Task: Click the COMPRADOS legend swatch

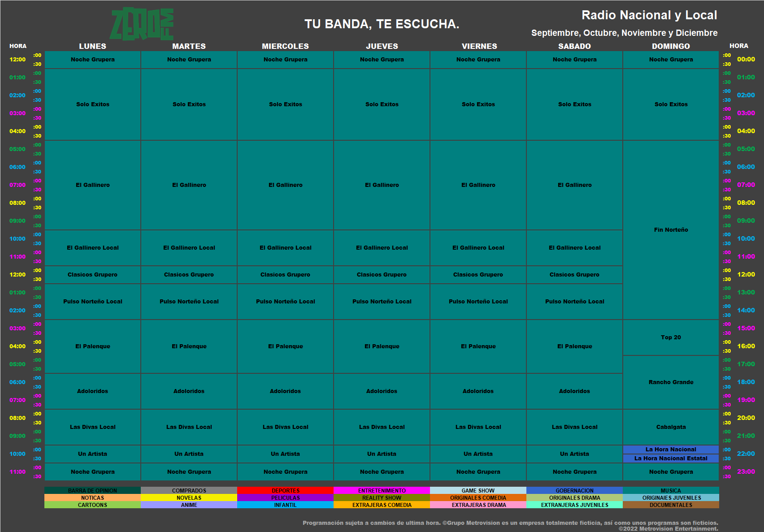Action: [x=189, y=490]
